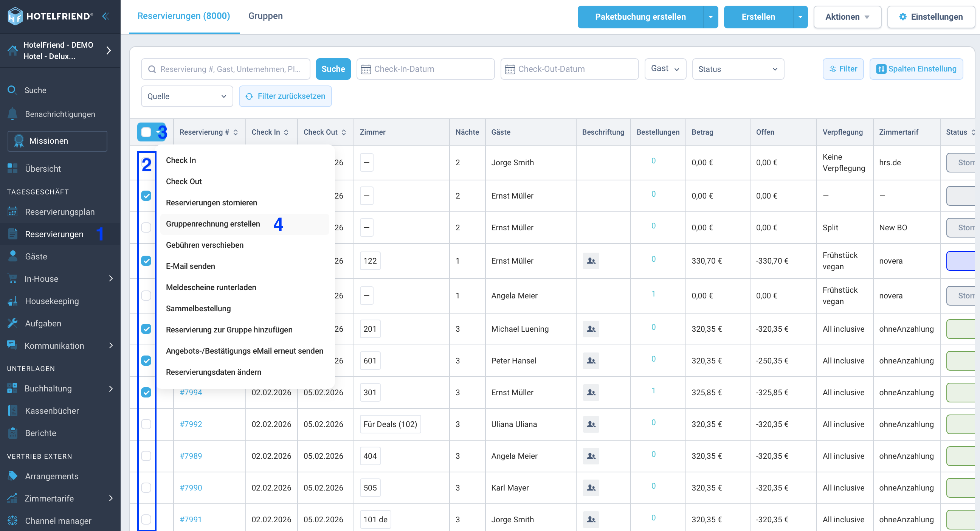Image resolution: width=980 pixels, height=531 pixels.
Task: Choose Gruppenrechnung erstellen from the menu
Action: tap(212, 224)
